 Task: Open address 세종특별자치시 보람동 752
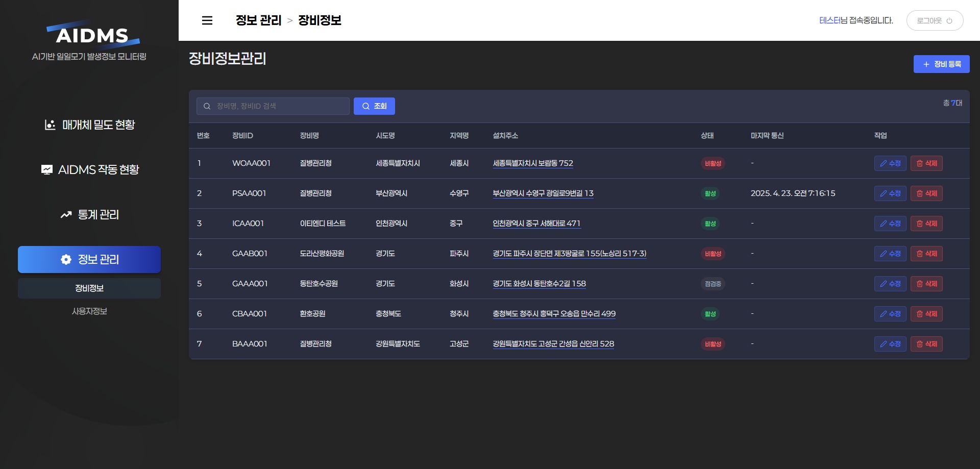pos(533,163)
